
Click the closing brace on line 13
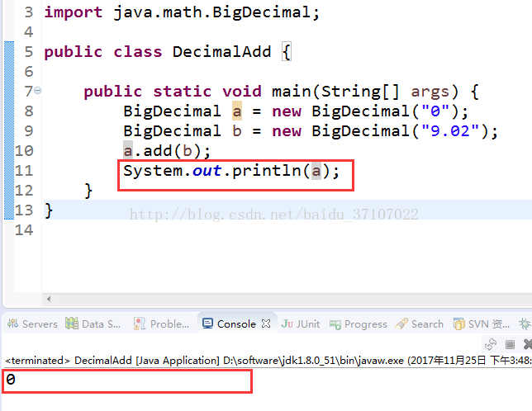[x=49, y=210]
